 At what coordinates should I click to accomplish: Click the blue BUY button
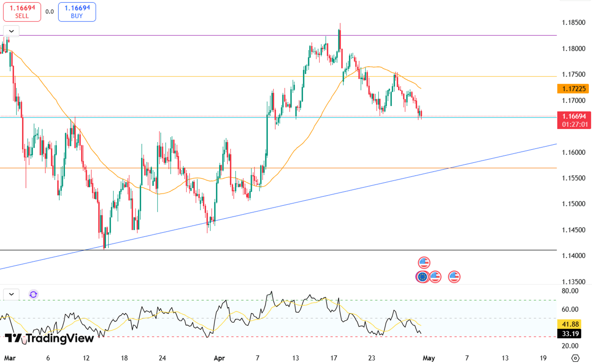coord(77,12)
